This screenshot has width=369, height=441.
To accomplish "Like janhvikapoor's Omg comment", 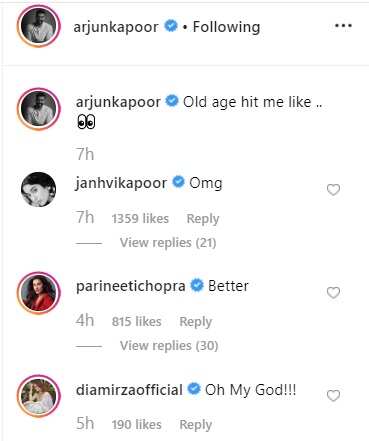I will coord(333,190).
